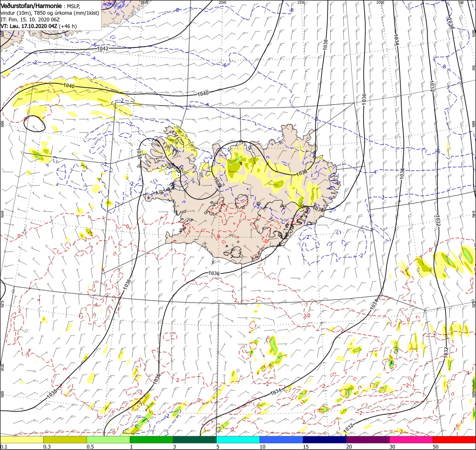
Task: Click the olive 0.3–0.5 mm legend swatch
Action: (65, 440)
